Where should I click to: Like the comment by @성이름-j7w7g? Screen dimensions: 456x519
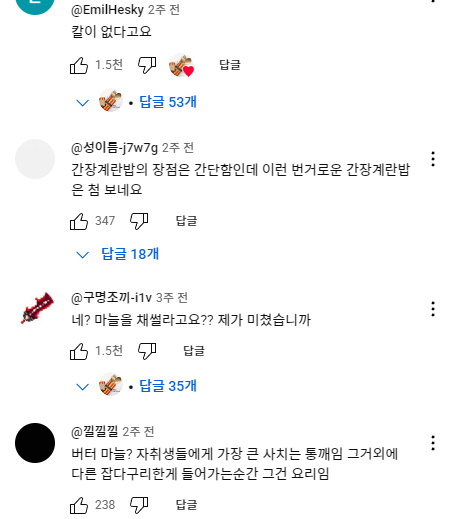(79, 221)
